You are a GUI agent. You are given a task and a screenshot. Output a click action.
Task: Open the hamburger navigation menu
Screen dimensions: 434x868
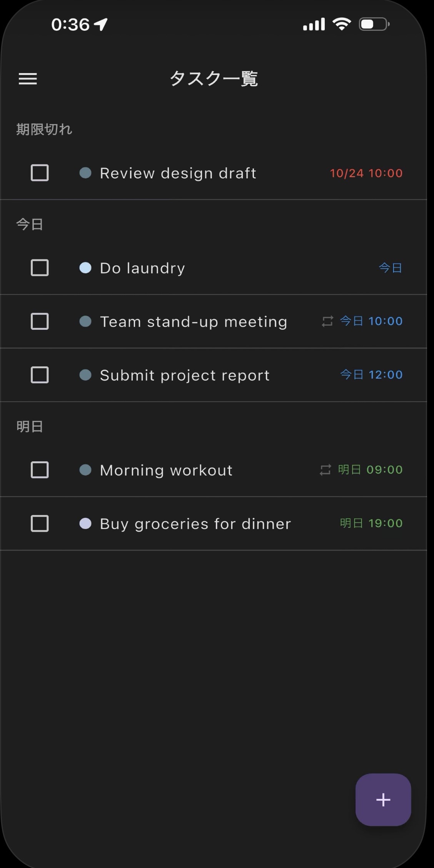pos(28,79)
